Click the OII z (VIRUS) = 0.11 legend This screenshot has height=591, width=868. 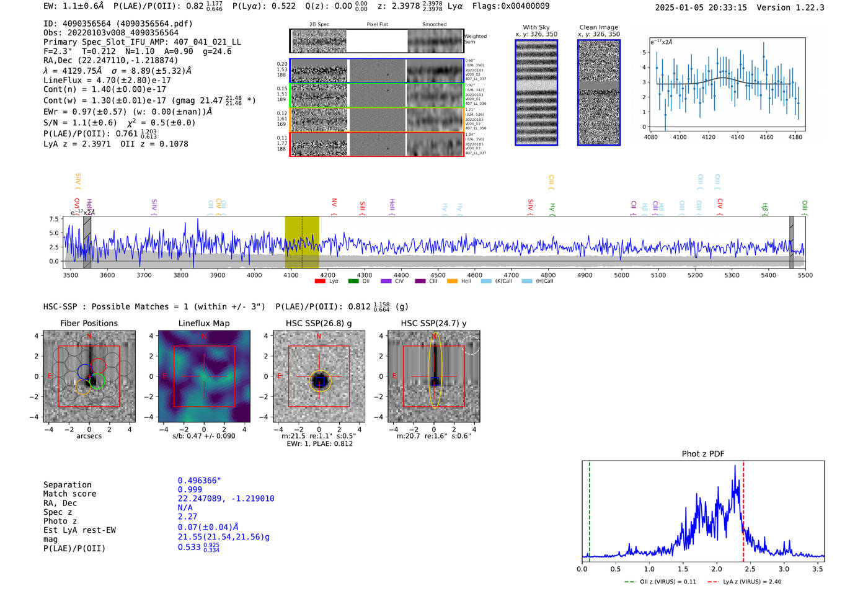pos(660,582)
